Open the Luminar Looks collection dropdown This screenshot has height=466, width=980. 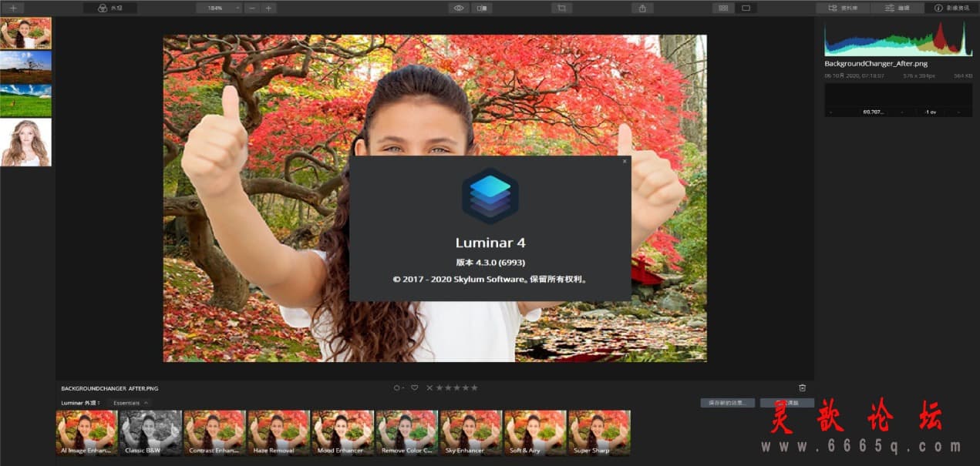(x=81, y=403)
